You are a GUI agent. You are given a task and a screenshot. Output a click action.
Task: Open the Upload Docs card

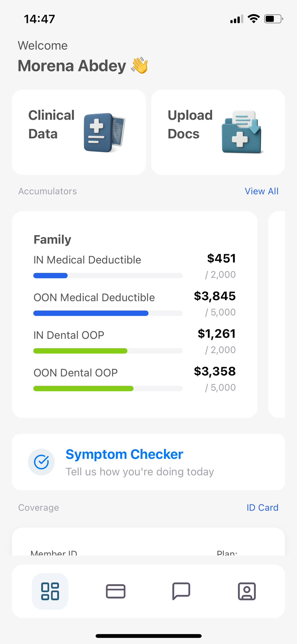point(218,132)
